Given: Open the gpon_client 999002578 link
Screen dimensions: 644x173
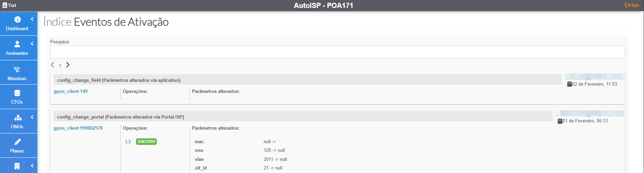Looking at the screenshot, I should 78,128.
